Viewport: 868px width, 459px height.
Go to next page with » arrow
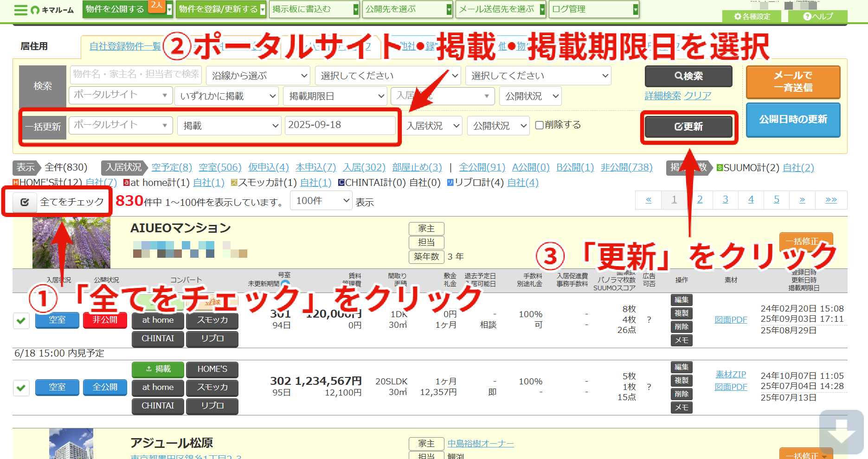[802, 200]
